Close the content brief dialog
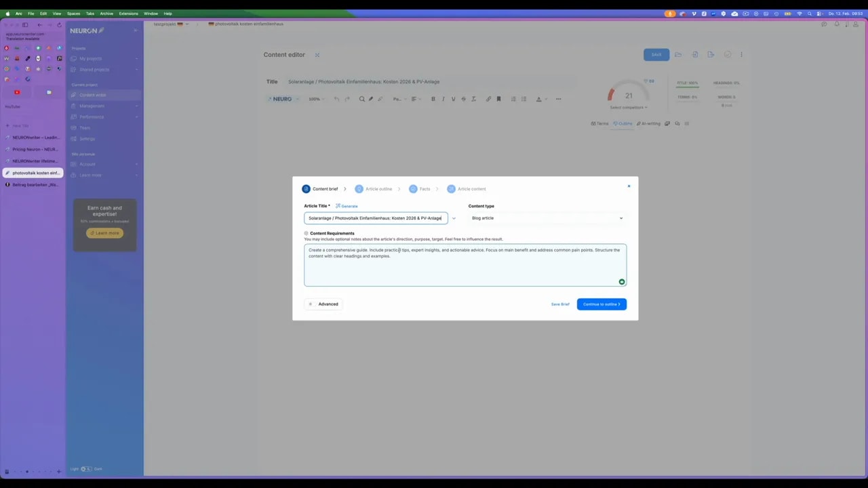 coord(629,186)
